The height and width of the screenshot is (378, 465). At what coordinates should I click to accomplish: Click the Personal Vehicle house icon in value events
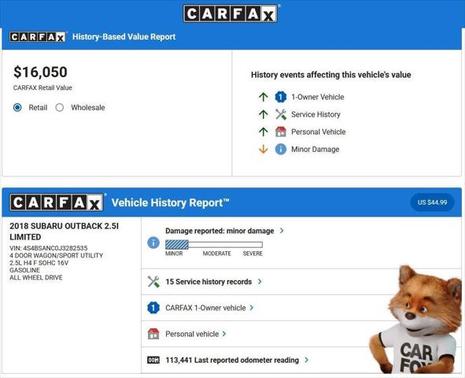(281, 132)
